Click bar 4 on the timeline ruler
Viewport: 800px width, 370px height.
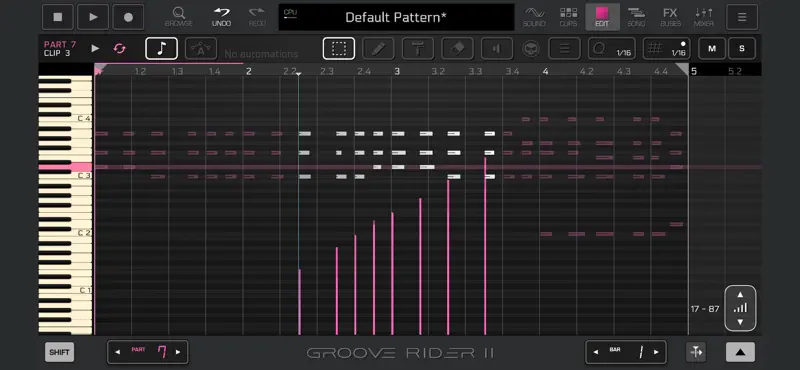pyautogui.click(x=545, y=71)
